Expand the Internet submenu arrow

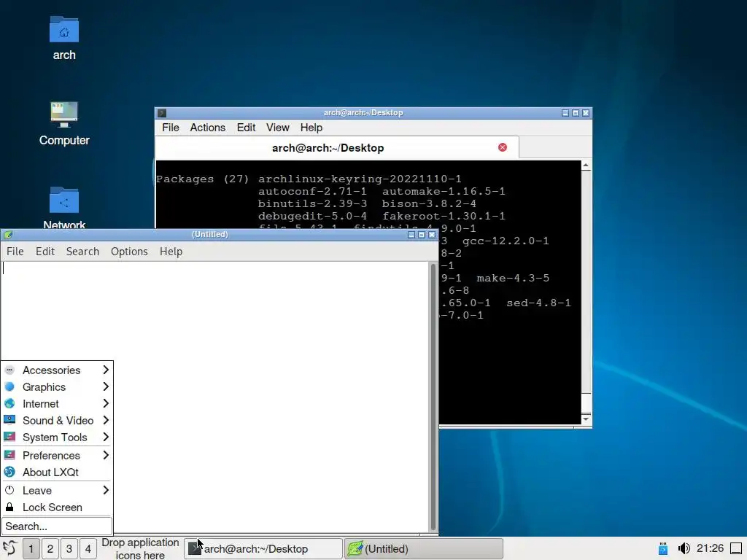coord(106,403)
